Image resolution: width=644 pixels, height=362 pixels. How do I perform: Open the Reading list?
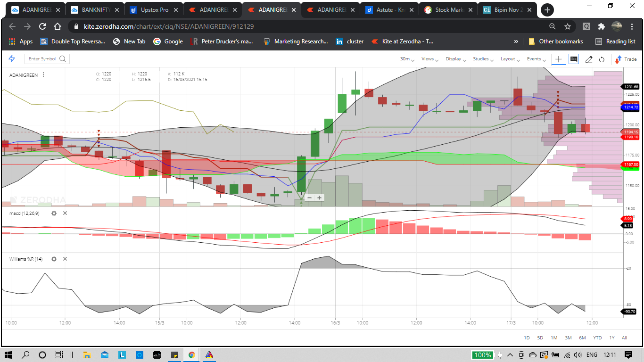(x=615, y=41)
